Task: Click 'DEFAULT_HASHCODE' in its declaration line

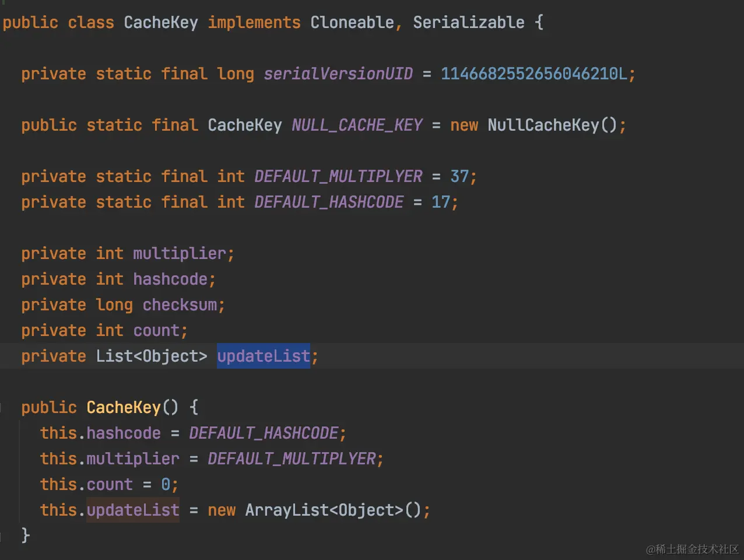Action: point(329,202)
